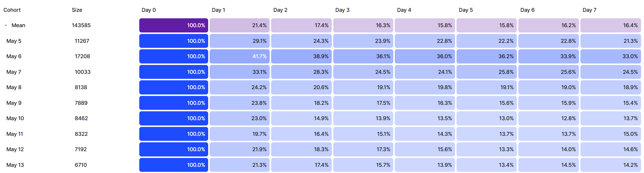Select the May 13 Day 7 cell 14.2%
Screen dimensions: 644x173
611,165
